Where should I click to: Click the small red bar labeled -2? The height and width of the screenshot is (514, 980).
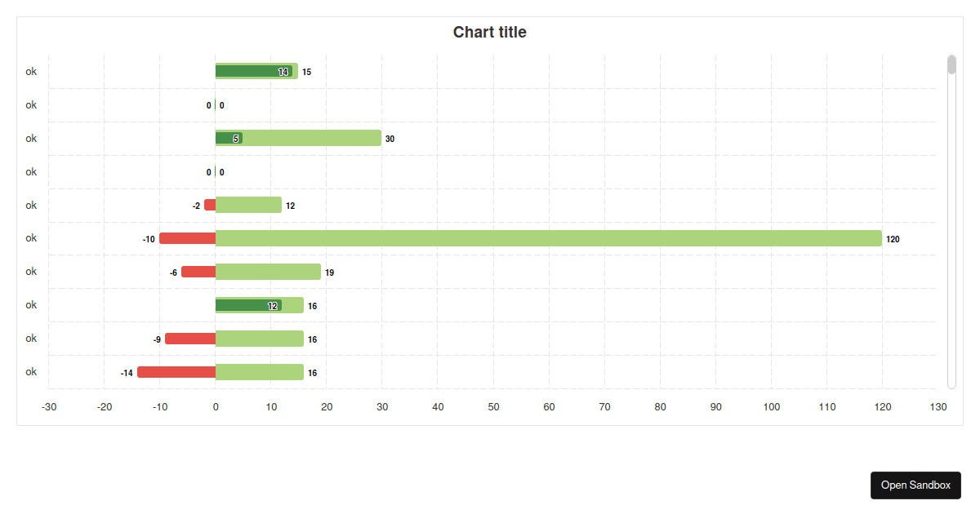pyautogui.click(x=210, y=205)
